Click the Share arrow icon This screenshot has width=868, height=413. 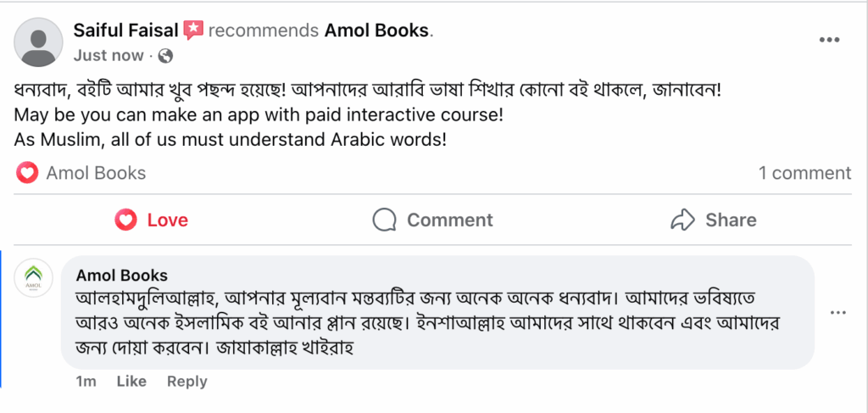pos(682,220)
